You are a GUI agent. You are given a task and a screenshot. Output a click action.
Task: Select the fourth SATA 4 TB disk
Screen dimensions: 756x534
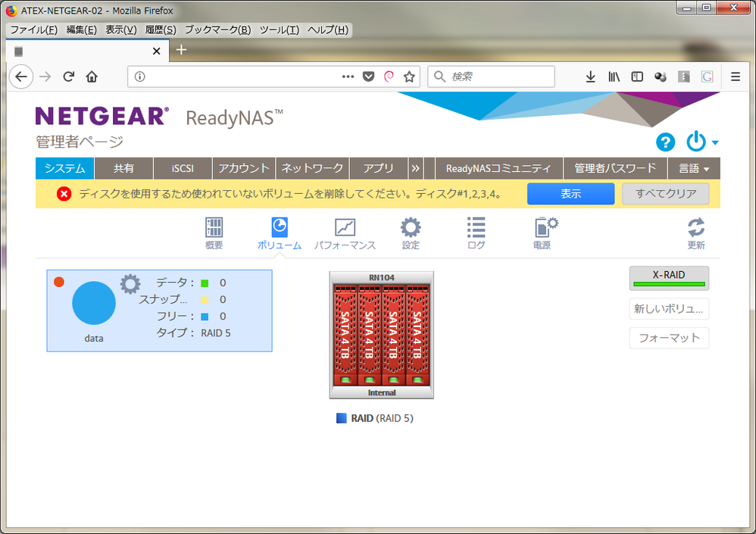417,335
